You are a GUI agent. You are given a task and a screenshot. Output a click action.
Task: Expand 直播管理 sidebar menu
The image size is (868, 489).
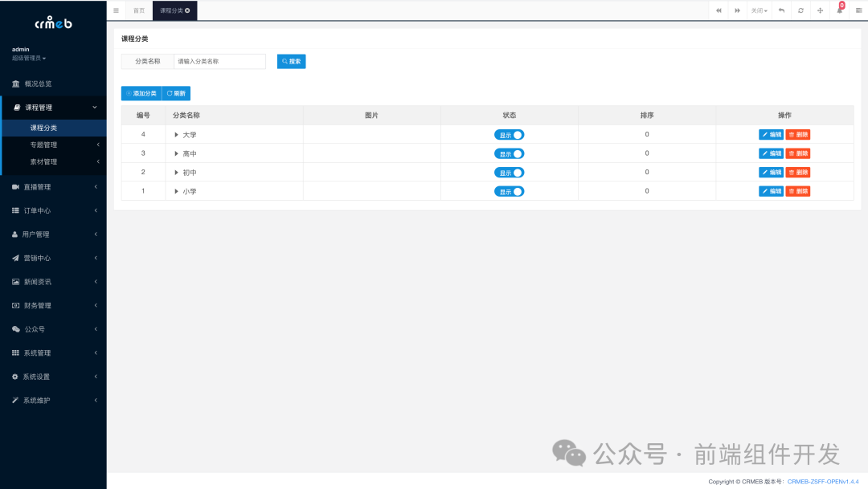tap(53, 187)
